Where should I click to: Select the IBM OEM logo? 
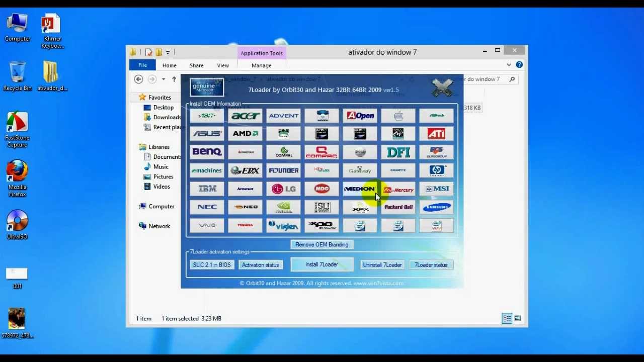point(207,189)
